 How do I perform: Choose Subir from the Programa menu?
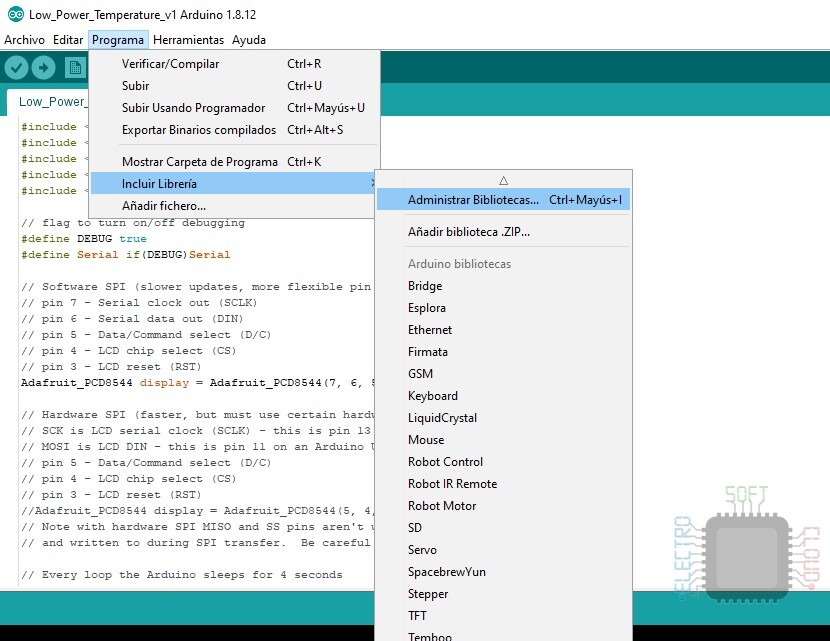point(234,86)
